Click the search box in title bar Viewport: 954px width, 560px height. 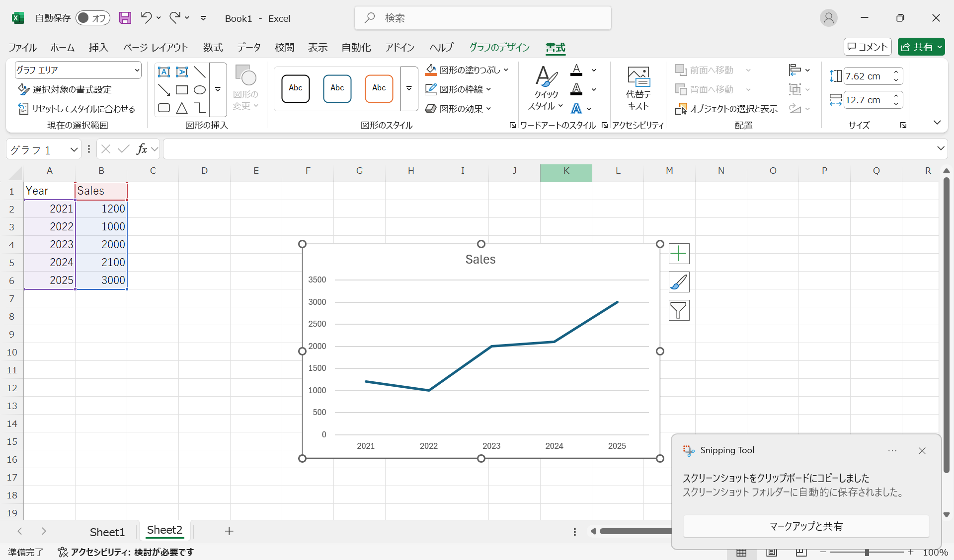coord(482,18)
